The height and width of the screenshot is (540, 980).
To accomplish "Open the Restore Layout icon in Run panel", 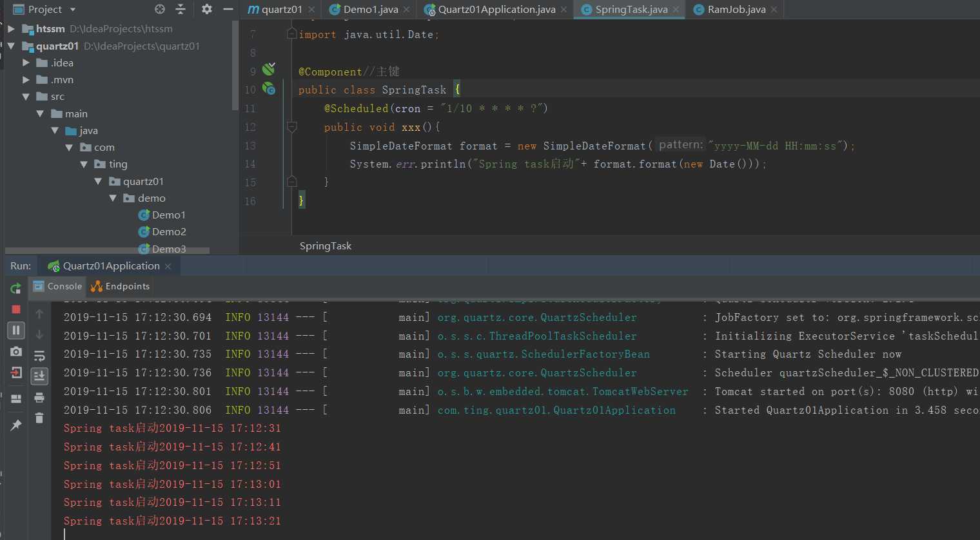I will point(16,399).
